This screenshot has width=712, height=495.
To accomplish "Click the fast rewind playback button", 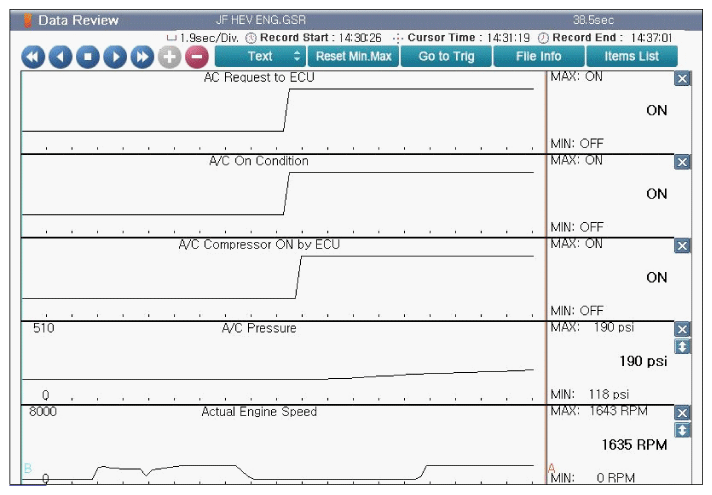I will [x=33, y=57].
